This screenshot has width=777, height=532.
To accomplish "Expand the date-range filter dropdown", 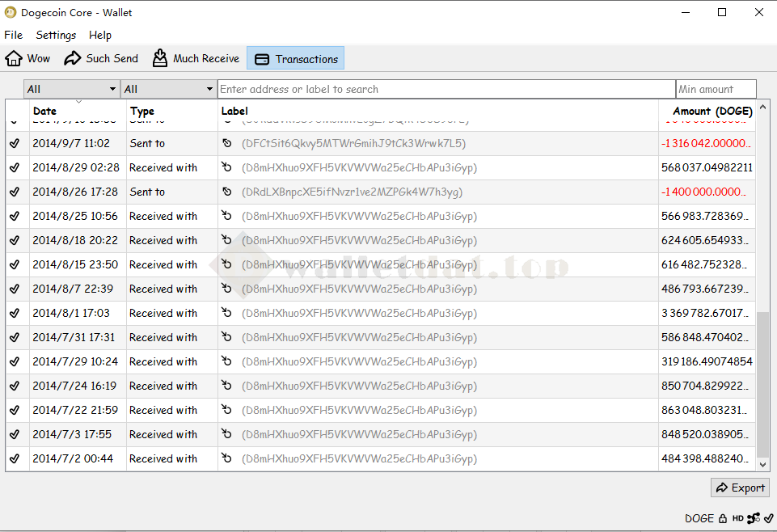I will click(71, 89).
